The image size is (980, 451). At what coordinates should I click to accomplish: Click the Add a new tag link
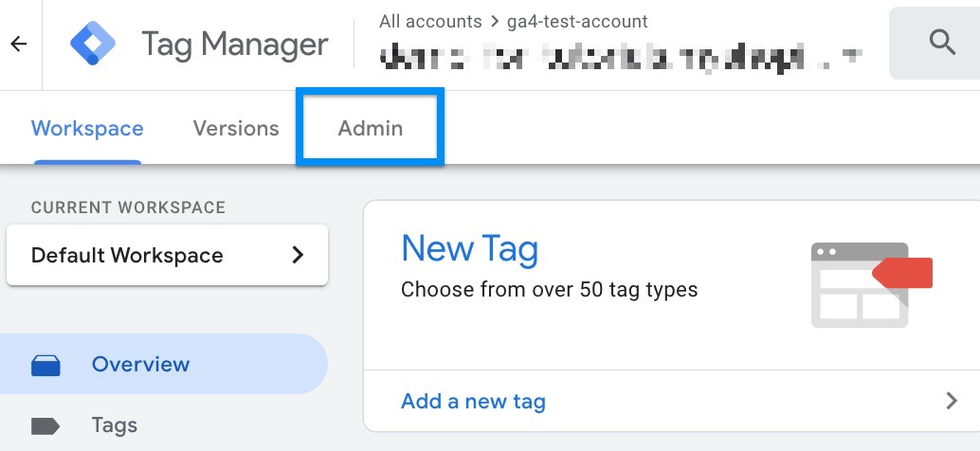click(473, 401)
